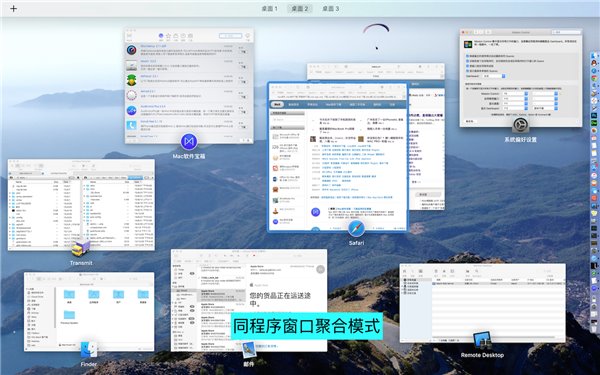The image size is (600, 375).
Task: Click the 邮件 stamp app icon
Action: [x=248, y=350]
